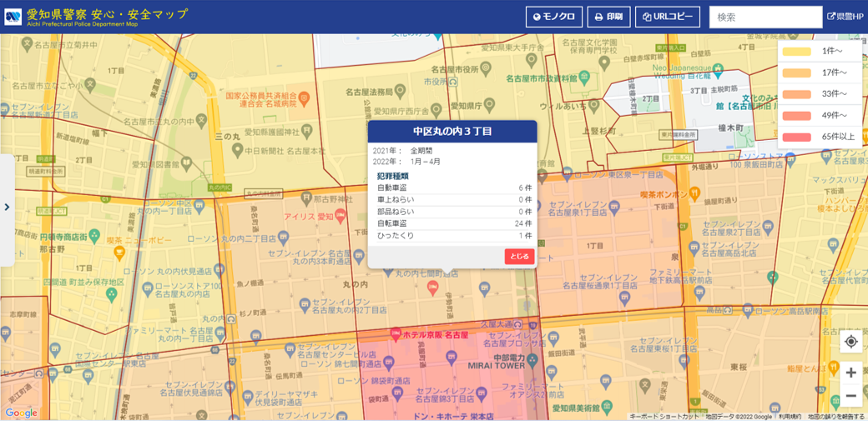The image size is (868, 421).
Task: Open the 県警HP external link
Action: coord(845,17)
